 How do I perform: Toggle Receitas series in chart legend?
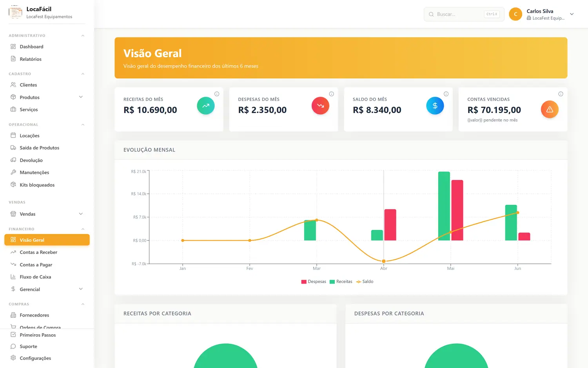[x=341, y=282]
